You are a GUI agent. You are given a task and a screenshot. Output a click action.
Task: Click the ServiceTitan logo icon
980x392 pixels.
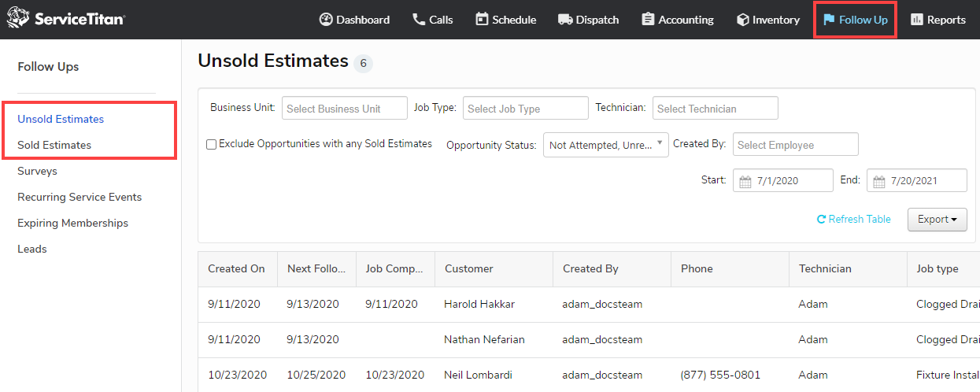pos(18,19)
